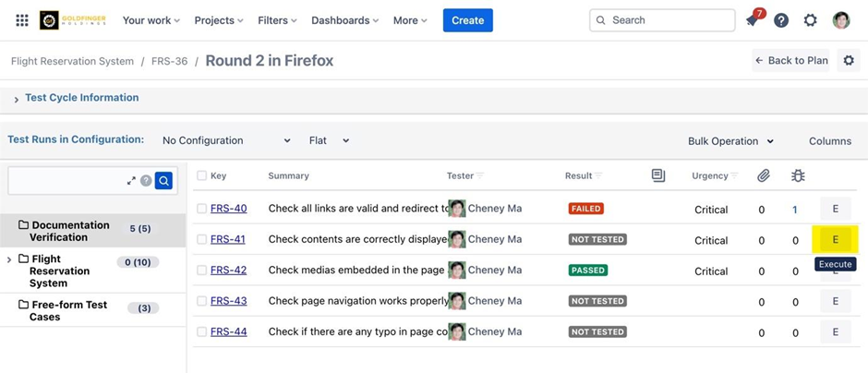This screenshot has height=373, width=868.
Task: Click the blue Create button
Action: (x=467, y=20)
